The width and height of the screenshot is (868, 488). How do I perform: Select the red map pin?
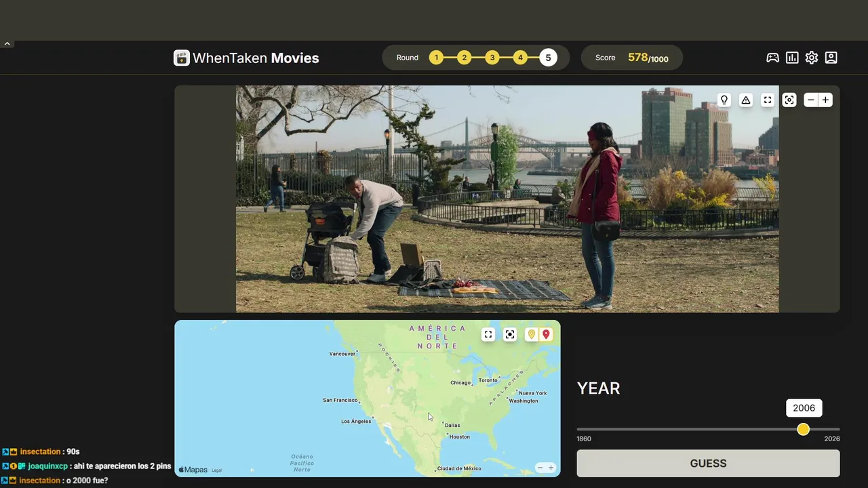tap(546, 334)
